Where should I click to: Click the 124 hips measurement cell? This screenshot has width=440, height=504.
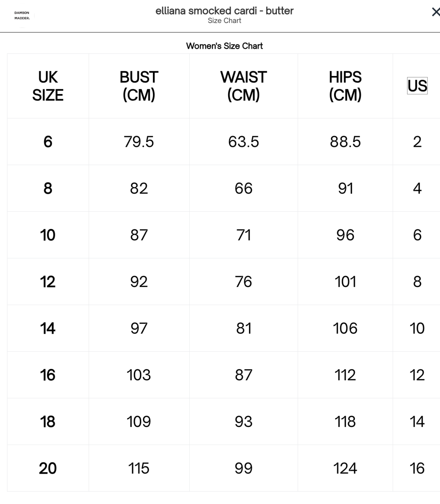tap(345, 468)
